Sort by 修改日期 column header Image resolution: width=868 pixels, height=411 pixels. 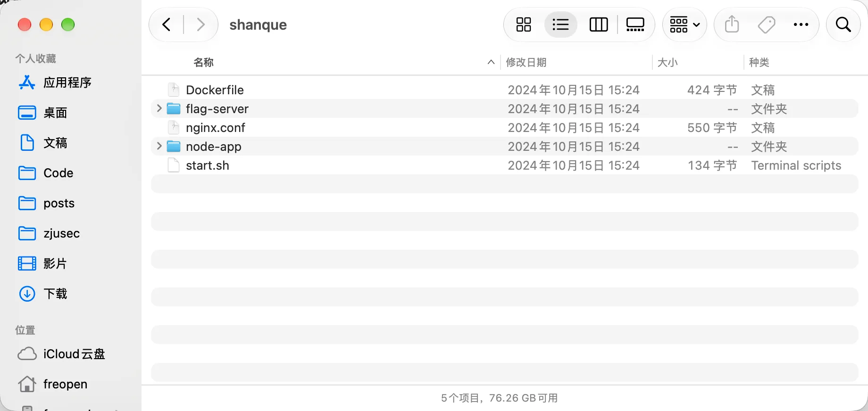[526, 62]
